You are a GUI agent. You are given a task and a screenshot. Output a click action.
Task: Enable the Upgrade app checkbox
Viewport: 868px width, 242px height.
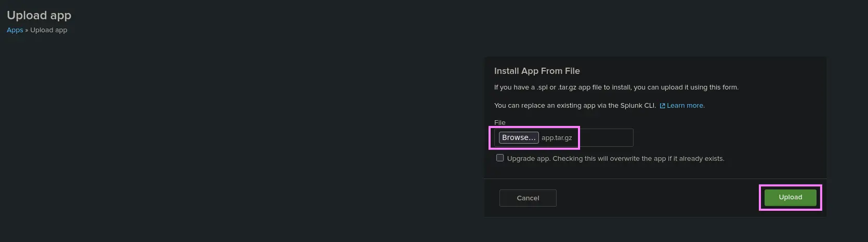pos(500,158)
